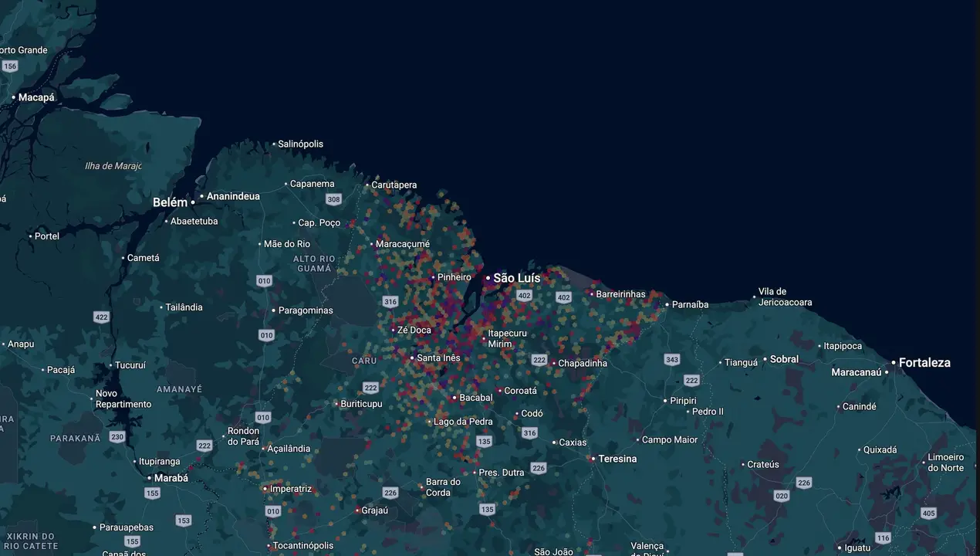Select the 422 highway shield
This screenshot has height=556, width=980.
(x=101, y=317)
